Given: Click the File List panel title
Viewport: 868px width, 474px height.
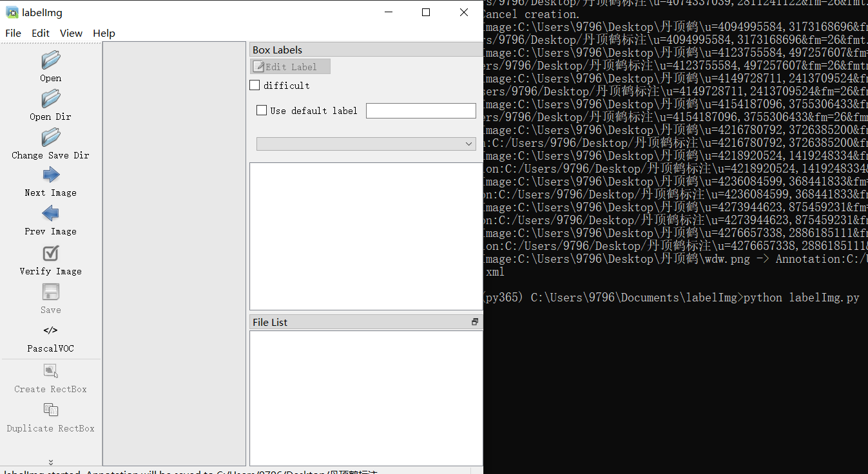Looking at the screenshot, I should pos(270,322).
